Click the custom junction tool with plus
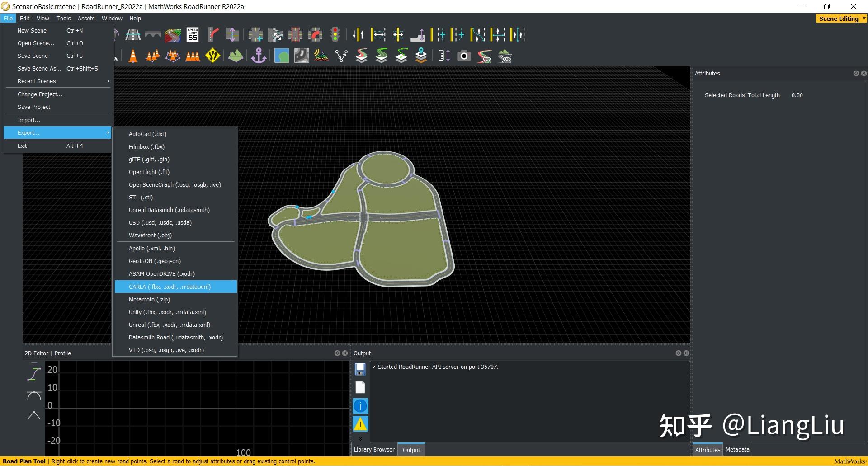Image resolution: width=868 pixels, height=466 pixels. (x=255, y=35)
